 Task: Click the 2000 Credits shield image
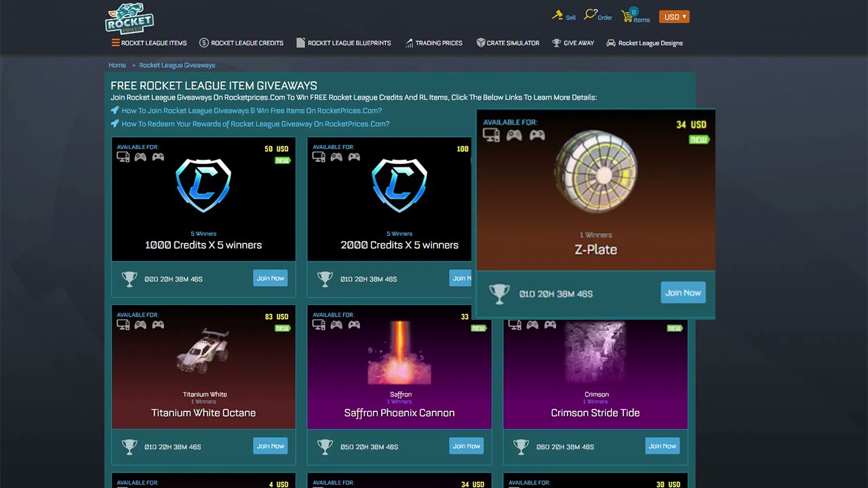pos(399,186)
